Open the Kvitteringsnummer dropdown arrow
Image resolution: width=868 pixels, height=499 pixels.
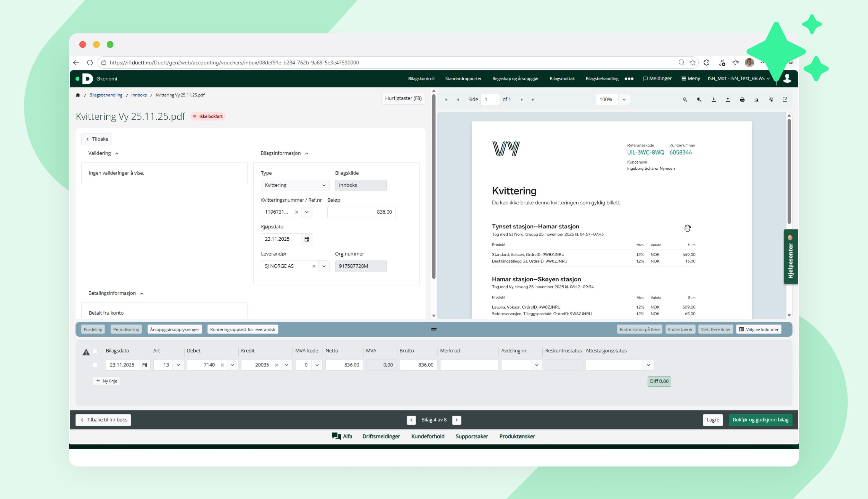307,212
